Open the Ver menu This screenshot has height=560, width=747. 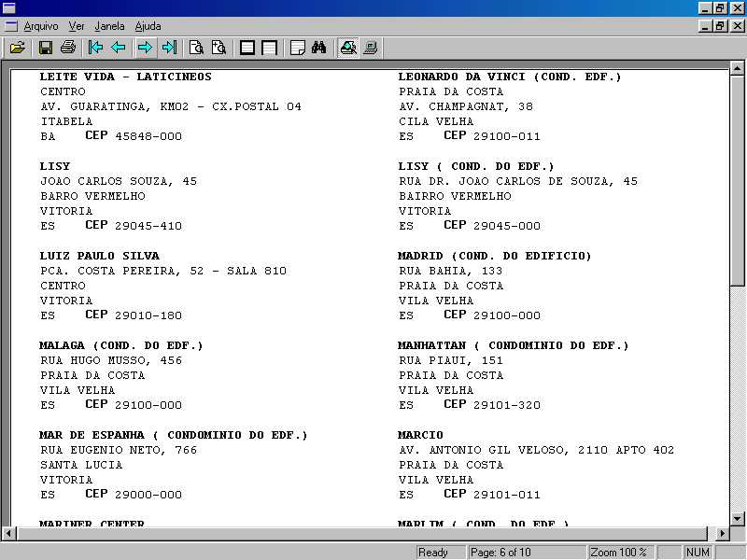coord(77,26)
